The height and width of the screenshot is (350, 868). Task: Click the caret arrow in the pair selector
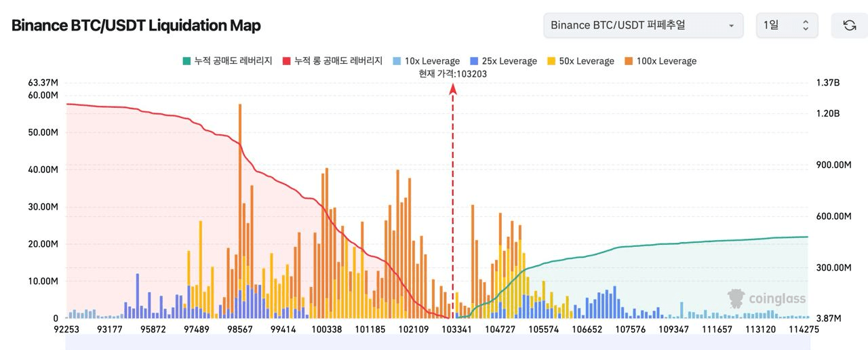click(731, 26)
